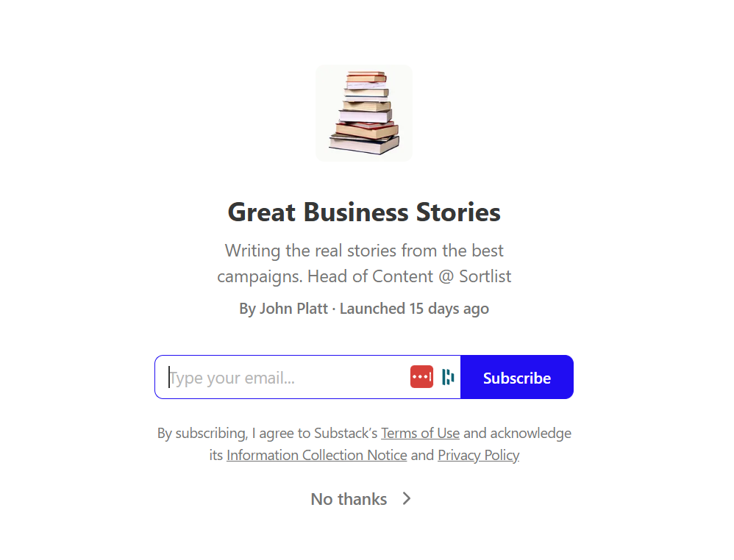Dismiss the prompt with No thanks

point(349,499)
